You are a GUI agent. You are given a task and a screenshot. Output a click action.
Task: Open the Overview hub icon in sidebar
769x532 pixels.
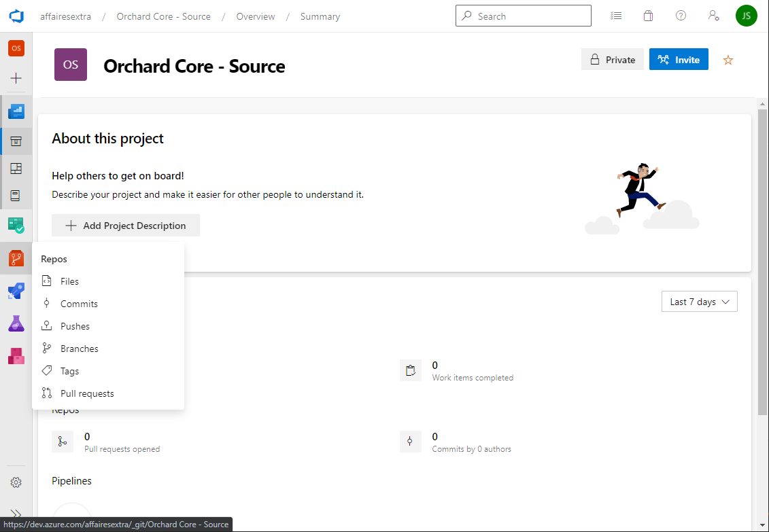16,111
